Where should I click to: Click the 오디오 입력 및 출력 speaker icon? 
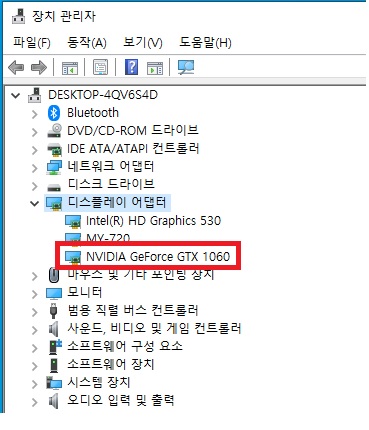[x=53, y=401]
